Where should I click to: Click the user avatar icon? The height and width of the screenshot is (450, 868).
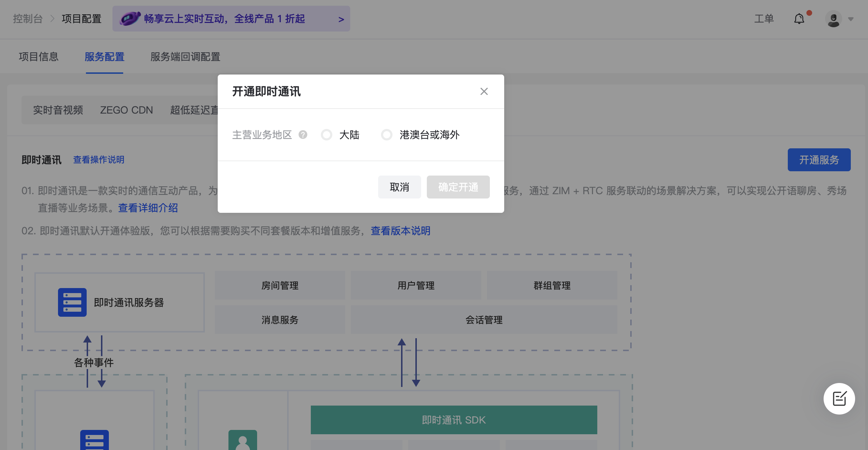[x=833, y=19]
